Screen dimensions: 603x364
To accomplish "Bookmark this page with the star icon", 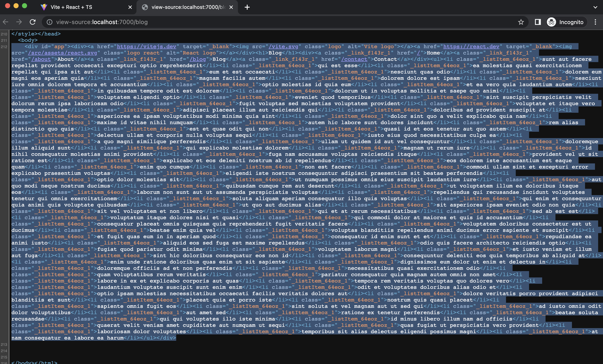I will tap(521, 22).
